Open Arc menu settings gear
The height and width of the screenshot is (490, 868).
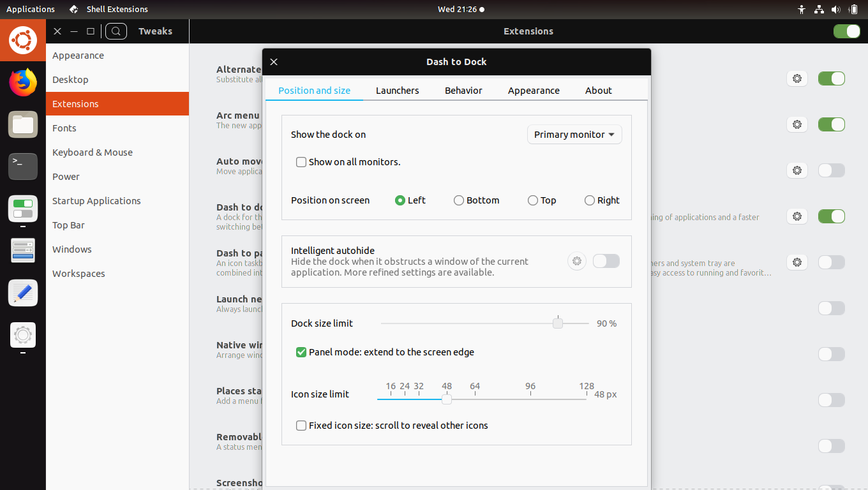click(797, 124)
